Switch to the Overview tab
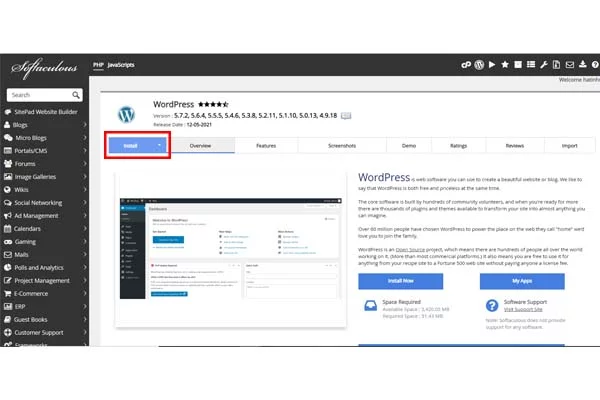Image resolution: width=600 pixels, height=400 pixels. tap(201, 145)
